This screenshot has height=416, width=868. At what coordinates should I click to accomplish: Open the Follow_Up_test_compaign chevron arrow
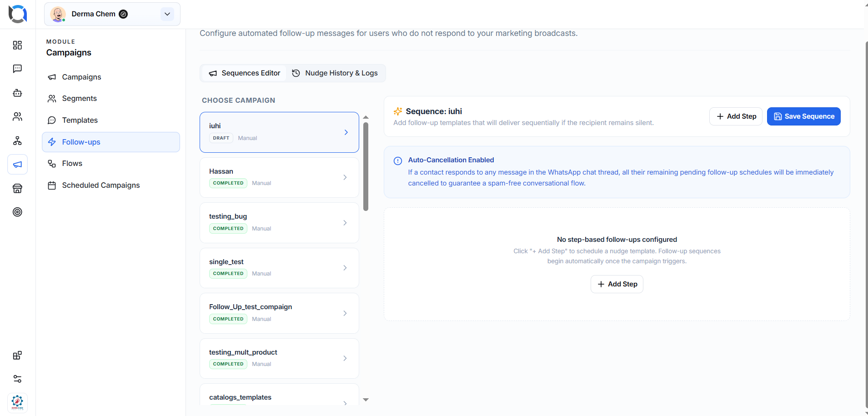point(345,313)
